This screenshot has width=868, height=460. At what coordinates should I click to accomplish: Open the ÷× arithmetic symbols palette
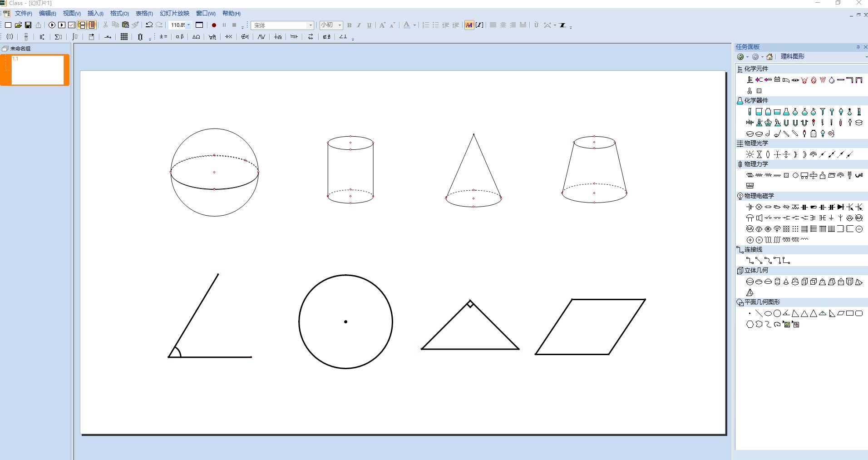coord(229,37)
